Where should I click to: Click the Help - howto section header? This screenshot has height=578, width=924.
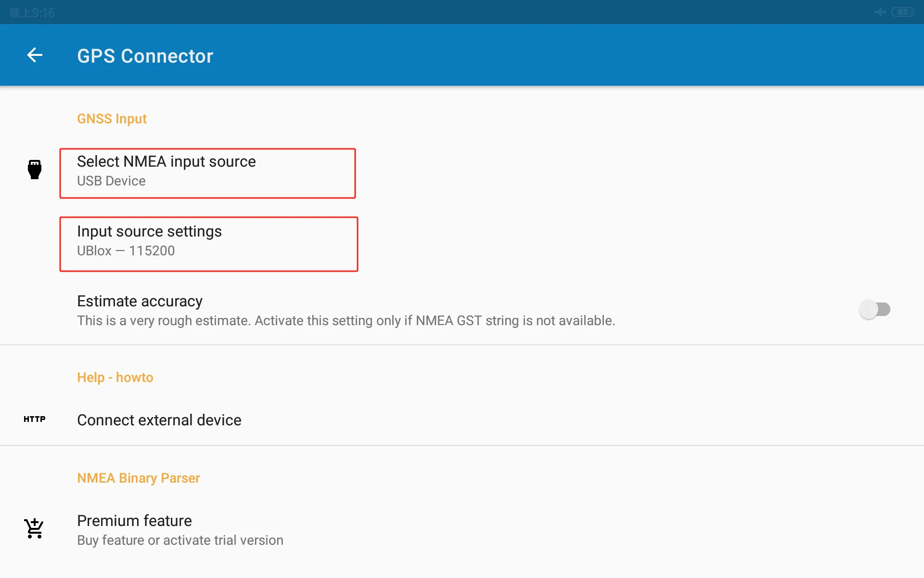click(115, 377)
